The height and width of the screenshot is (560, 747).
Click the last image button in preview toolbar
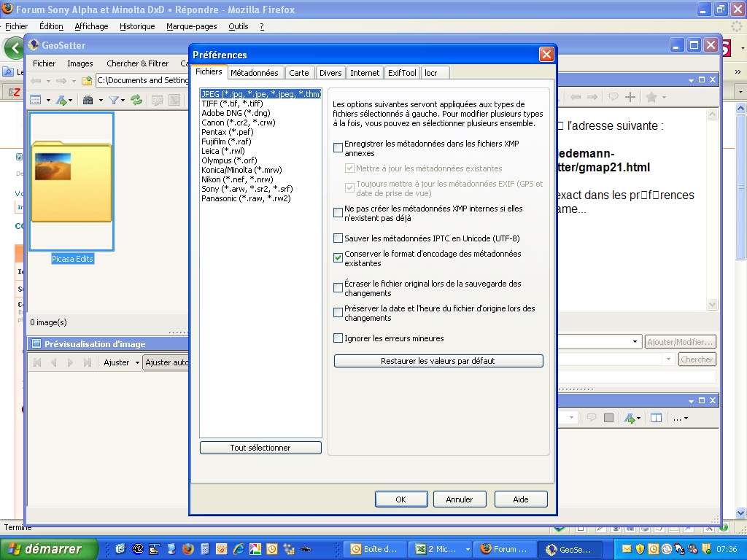click(88, 362)
